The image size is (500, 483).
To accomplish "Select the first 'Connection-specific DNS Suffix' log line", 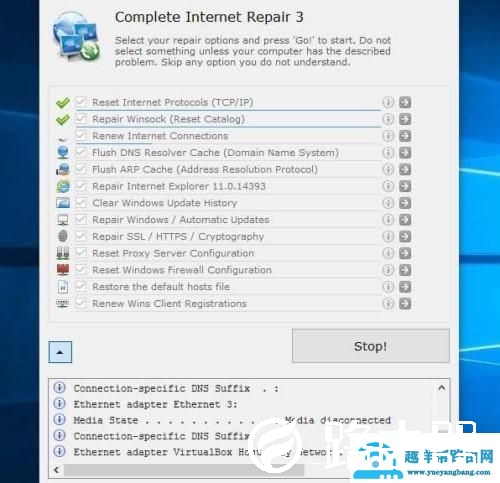I will point(176,389).
